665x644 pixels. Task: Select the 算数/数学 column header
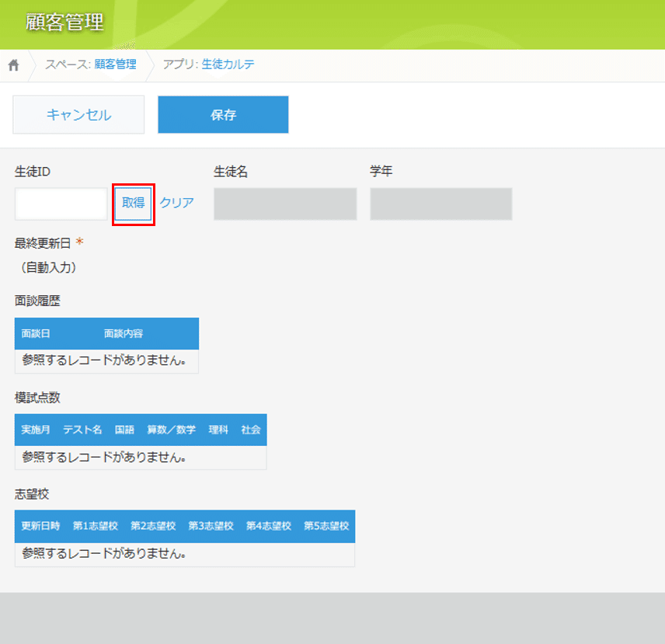(x=172, y=430)
